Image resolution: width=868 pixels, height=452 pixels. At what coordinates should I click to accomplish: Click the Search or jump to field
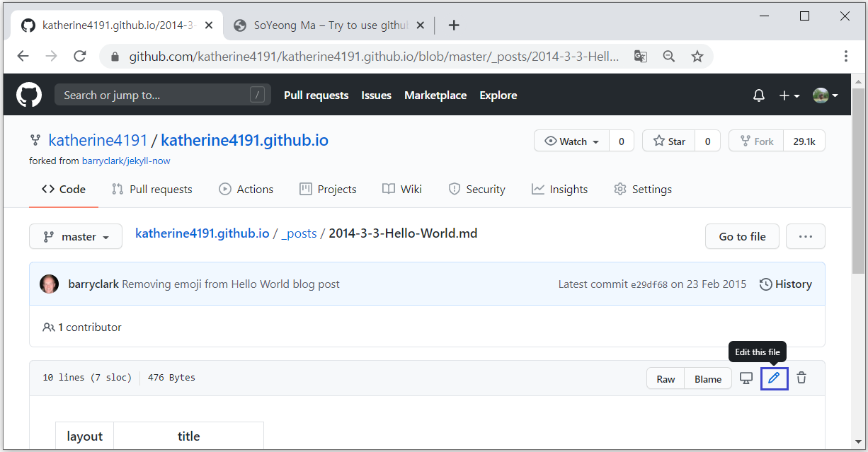click(x=163, y=95)
